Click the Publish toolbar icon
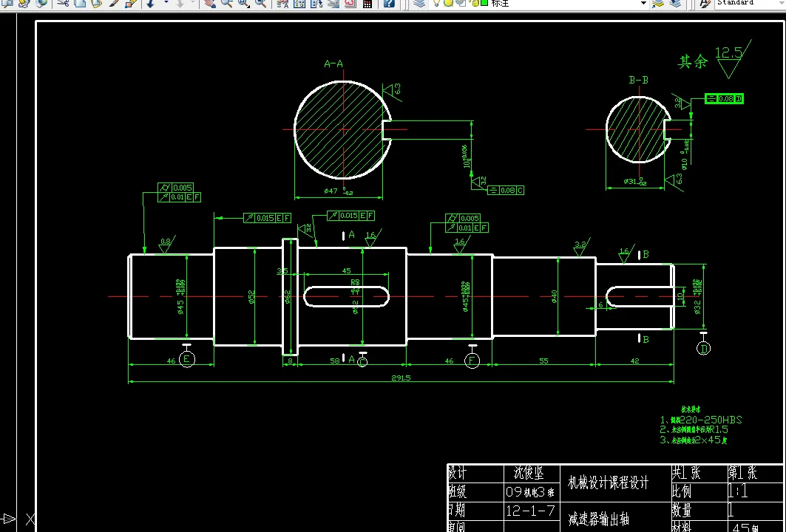Viewport: 786px width, 532px height. [24, 4]
